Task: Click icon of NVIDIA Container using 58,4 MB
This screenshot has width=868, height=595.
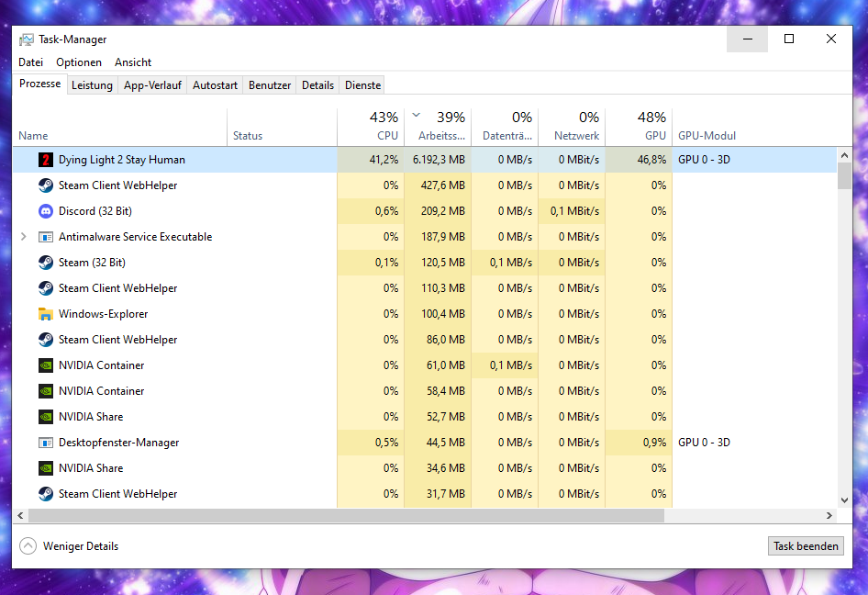Action: pyautogui.click(x=45, y=391)
